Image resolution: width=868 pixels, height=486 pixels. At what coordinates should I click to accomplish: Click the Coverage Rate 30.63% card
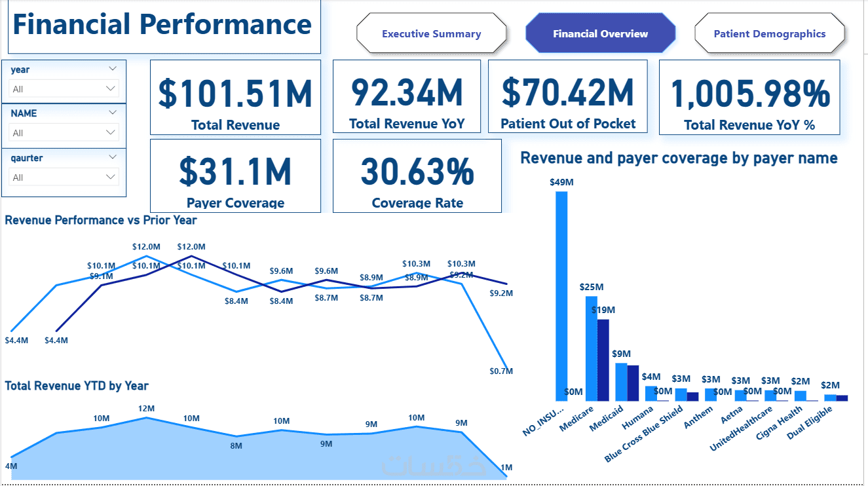tap(417, 176)
